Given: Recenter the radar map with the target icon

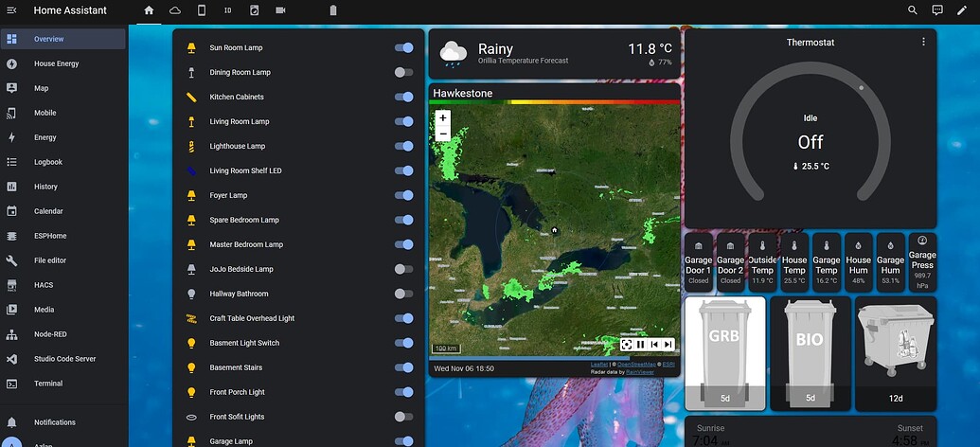Looking at the screenshot, I should tap(627, 345).
